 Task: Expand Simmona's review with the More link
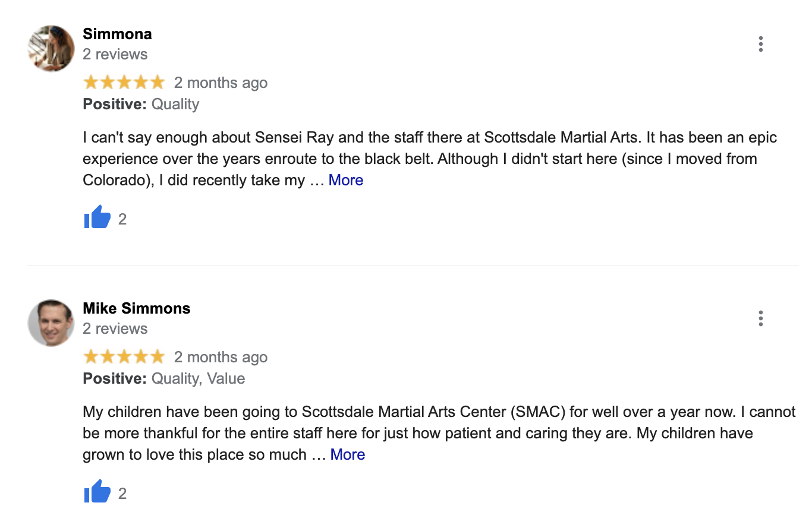(345, 180)
